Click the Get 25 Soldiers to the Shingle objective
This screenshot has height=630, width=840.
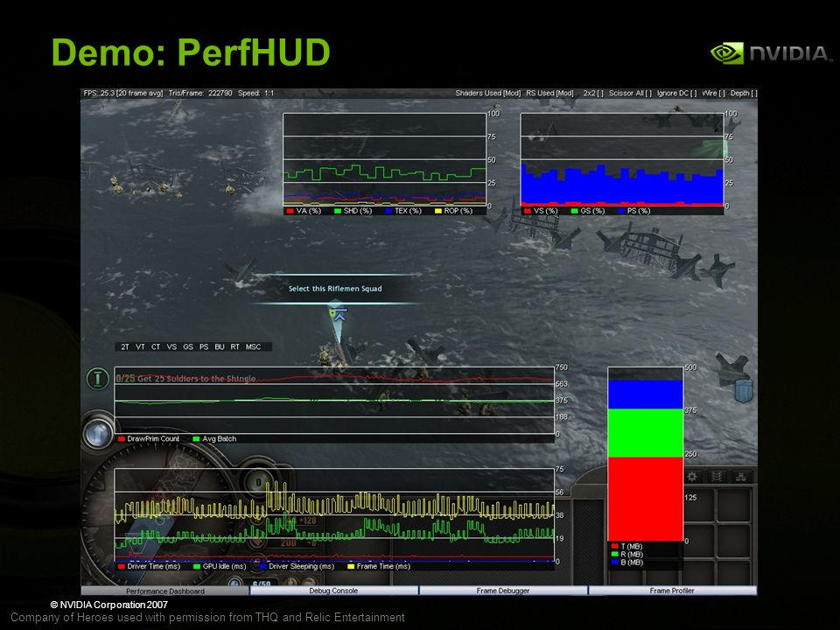[x=185, y=379]
